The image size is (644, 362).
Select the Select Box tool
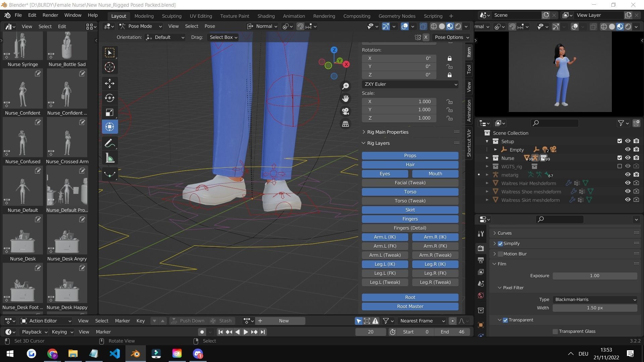point(110,53)
